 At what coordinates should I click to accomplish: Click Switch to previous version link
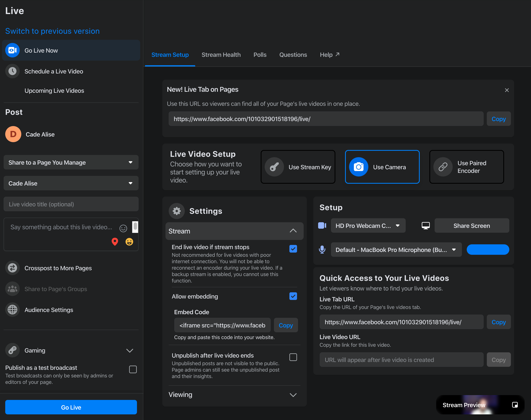pyautogui.click(x=52, y=31)
